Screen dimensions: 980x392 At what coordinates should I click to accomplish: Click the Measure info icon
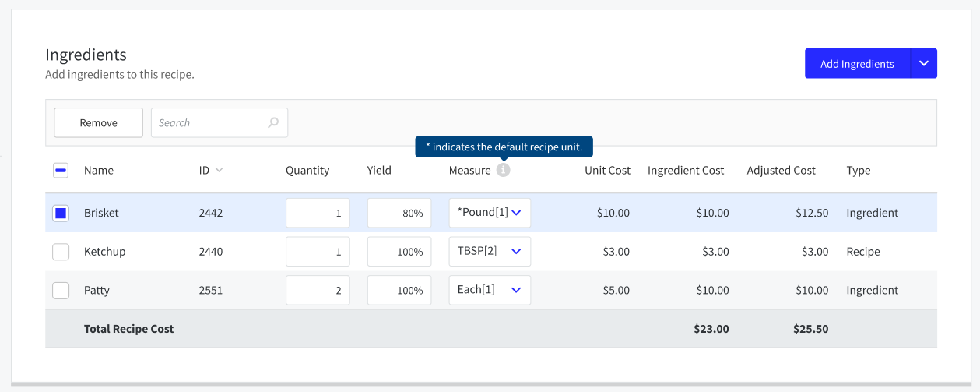[x=504, y=170]
